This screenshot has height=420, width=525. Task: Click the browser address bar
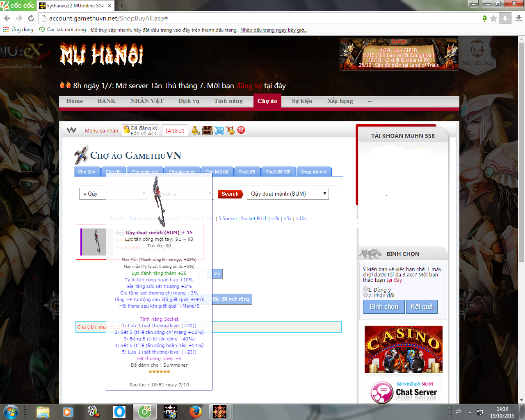(262, 18)
